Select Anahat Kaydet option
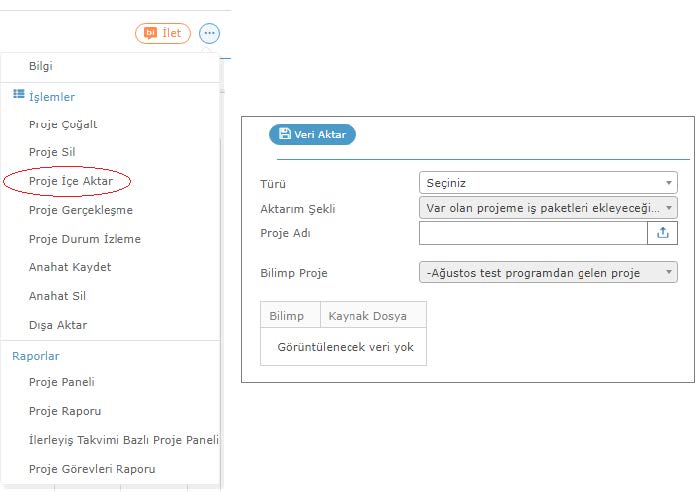Image resolution: width=700 pixels, height=492 pixels. pyautogui.click(x=70, y=267)
